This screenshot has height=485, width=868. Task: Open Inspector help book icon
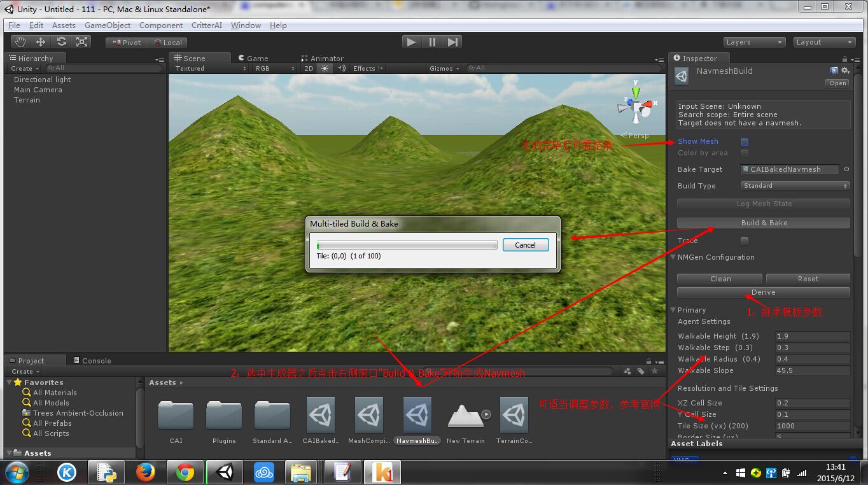[x=834, y=70]
